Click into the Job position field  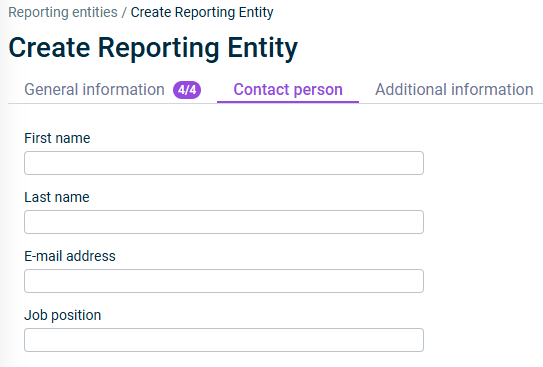tap(224, 340)
